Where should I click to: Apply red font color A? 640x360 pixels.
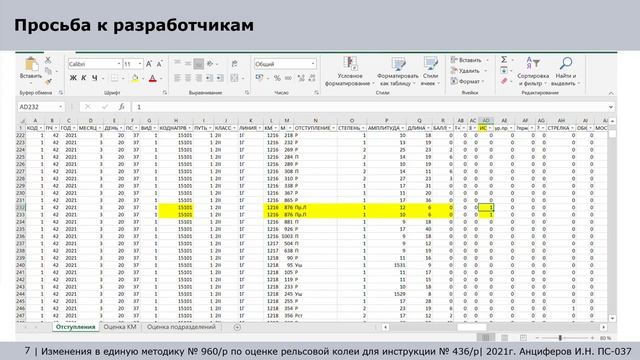pos(153,78)
